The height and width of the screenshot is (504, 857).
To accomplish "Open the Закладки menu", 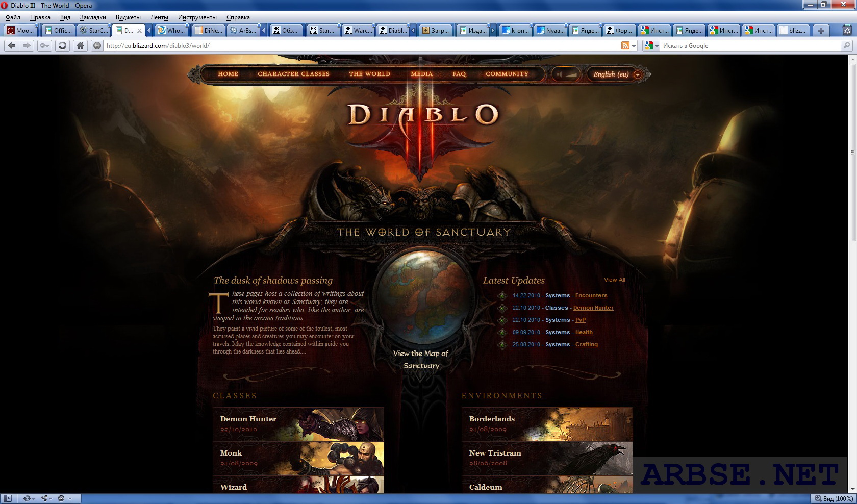I will click(93, 17).
